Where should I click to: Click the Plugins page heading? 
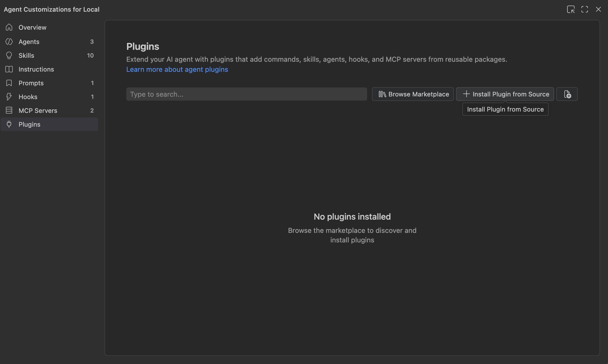[x=143, y=46]
